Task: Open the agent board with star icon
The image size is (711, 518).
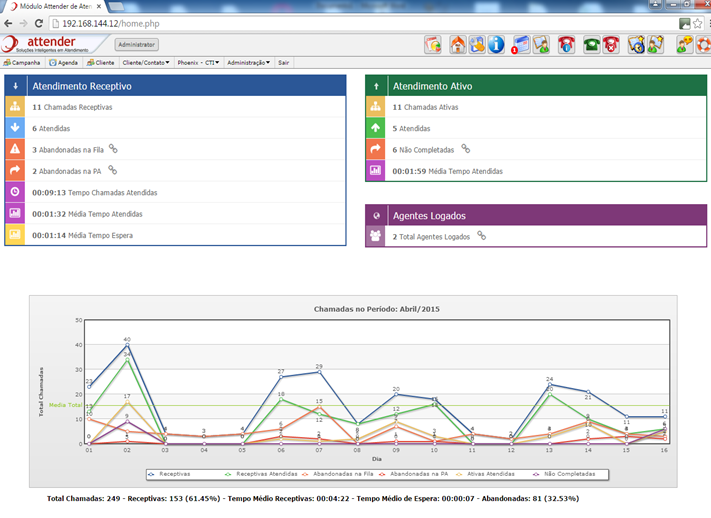Action: click(x=656, y=45)
